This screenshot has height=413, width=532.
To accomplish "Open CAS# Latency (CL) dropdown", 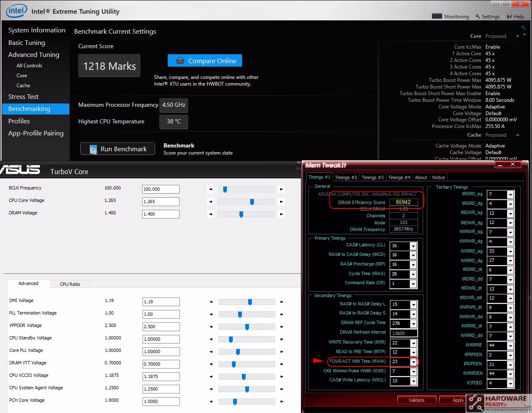I will click(413, 246).
